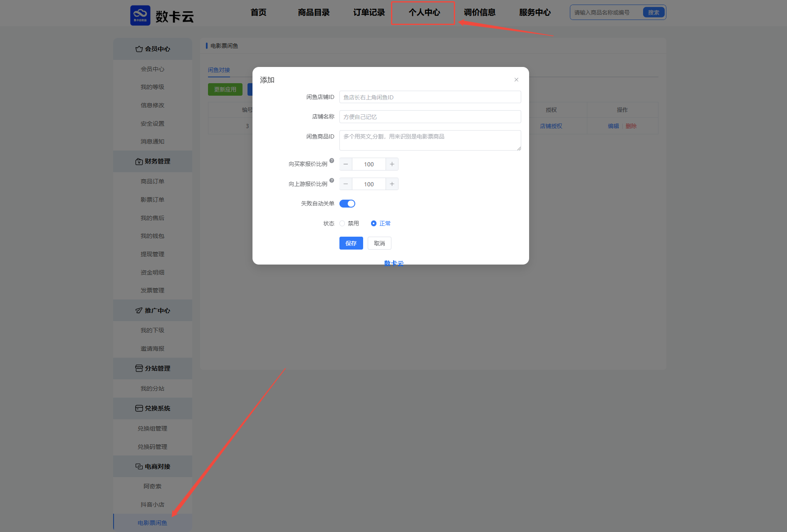Close the 添加 dialog with X icon
The image size is (787, 532).
coord(516,80)
